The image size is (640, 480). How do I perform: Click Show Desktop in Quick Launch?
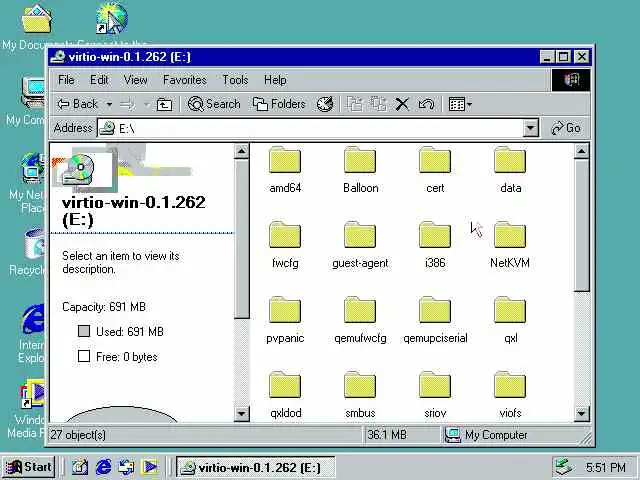80,467
